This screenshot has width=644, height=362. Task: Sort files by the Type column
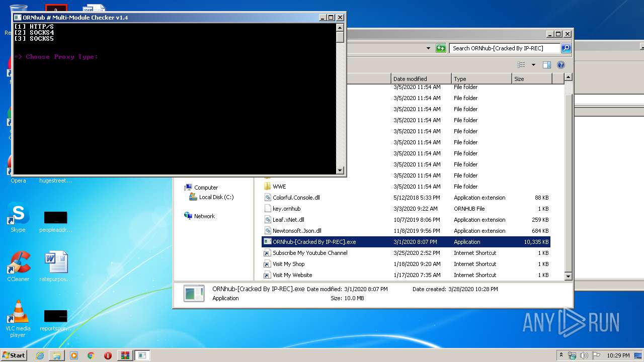(481, 79)
